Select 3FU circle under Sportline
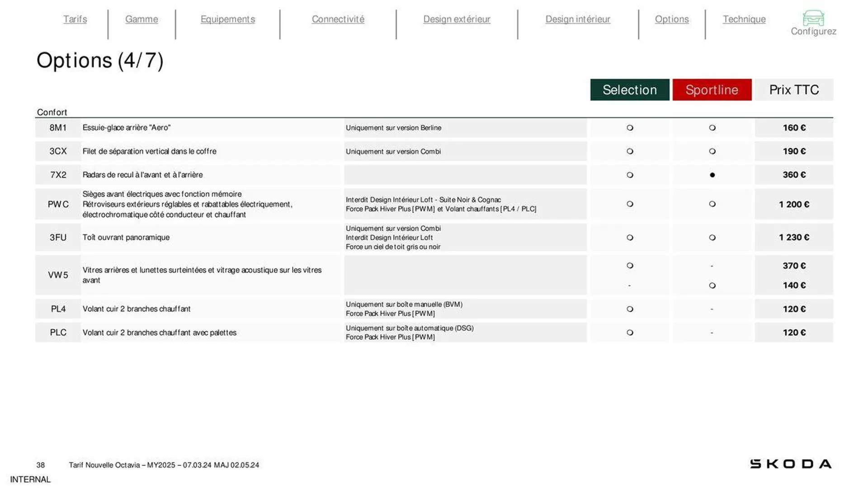Viewport: 868px width, 488px height. click(x=712, y=237)
